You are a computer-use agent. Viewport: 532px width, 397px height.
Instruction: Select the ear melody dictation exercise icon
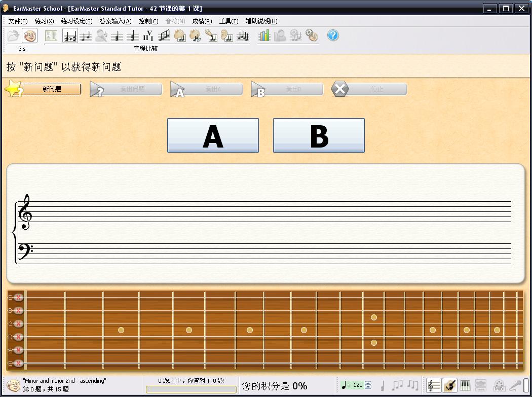pyautogui.click(x=226, y=35)
